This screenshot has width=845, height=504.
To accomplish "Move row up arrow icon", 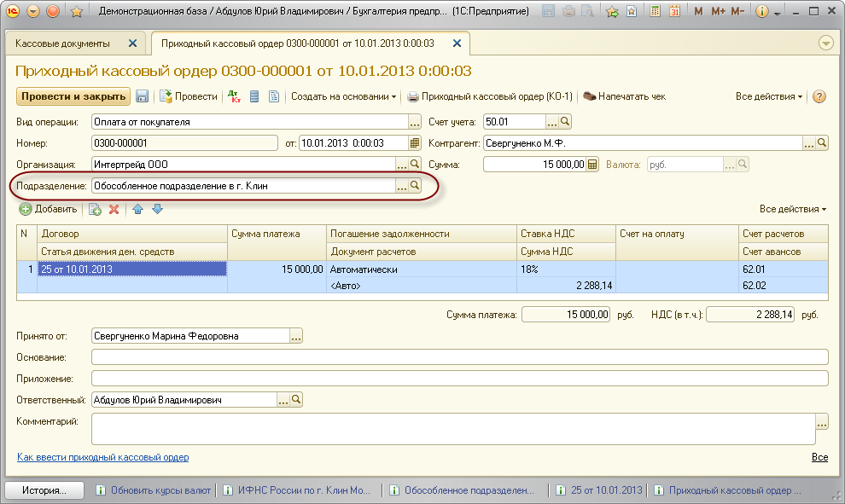I will point(138,209).
